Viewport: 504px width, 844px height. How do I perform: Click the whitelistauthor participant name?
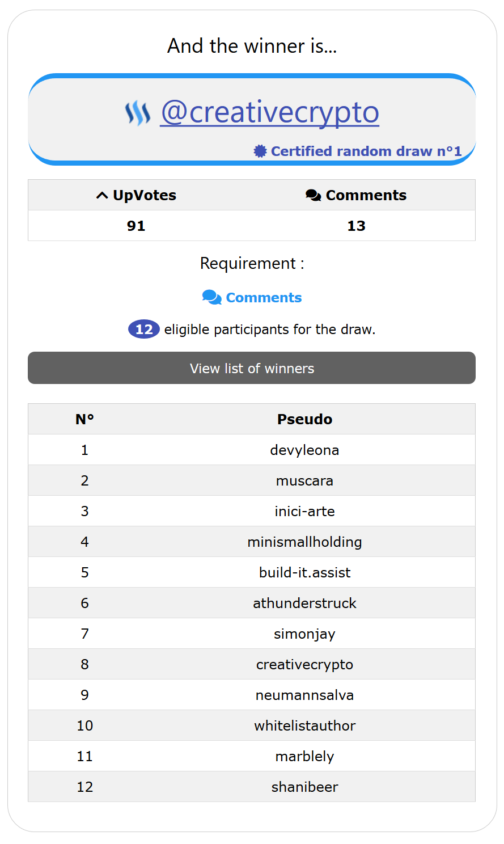pyautogui.click(x=304, y=725)
